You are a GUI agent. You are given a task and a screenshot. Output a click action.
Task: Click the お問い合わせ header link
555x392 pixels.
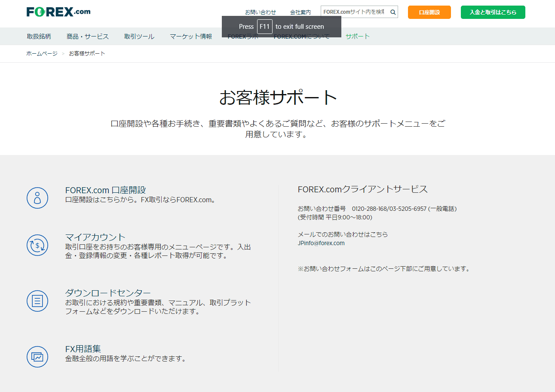(260, 12)
